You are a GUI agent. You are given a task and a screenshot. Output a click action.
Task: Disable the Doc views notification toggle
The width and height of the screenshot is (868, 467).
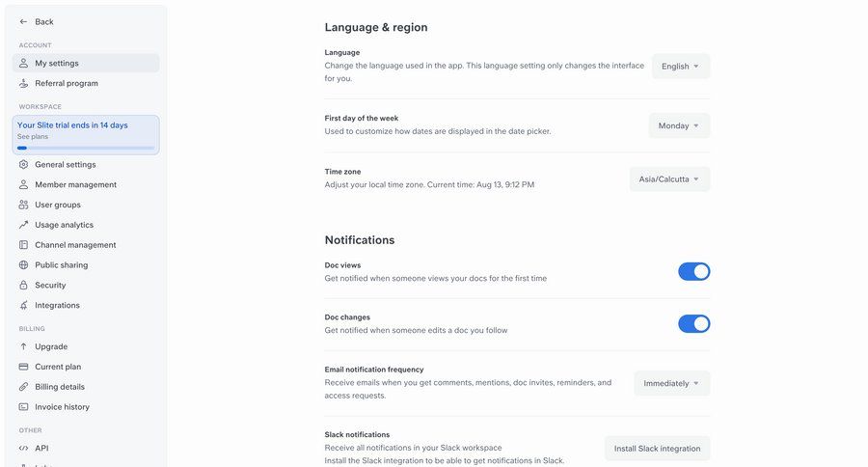point(693,271)
